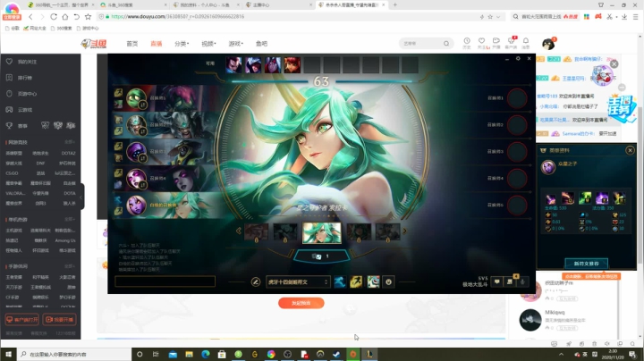Open the DOTA2 category link
This screenshot has width=644, height=361.
click(x=68, y=153)
